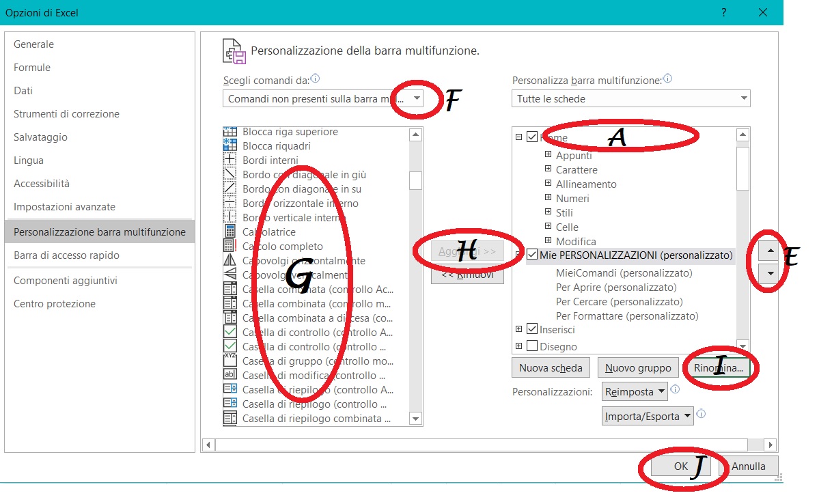Select the Blocca riquadri command icon

tap(230, 145)
